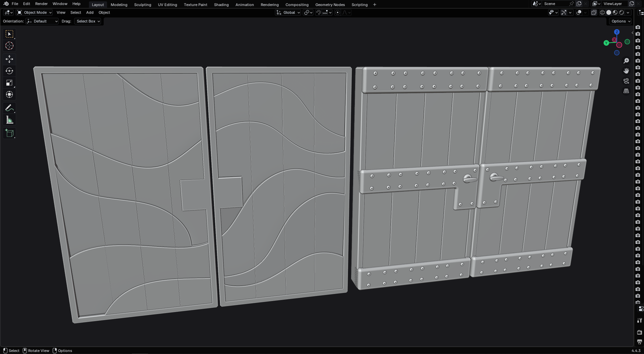Image resolution: width=644 pixels, height=354 pixels.
Task: Click the Z axis on the navigation gizmo
Action: tap(616, 32)
